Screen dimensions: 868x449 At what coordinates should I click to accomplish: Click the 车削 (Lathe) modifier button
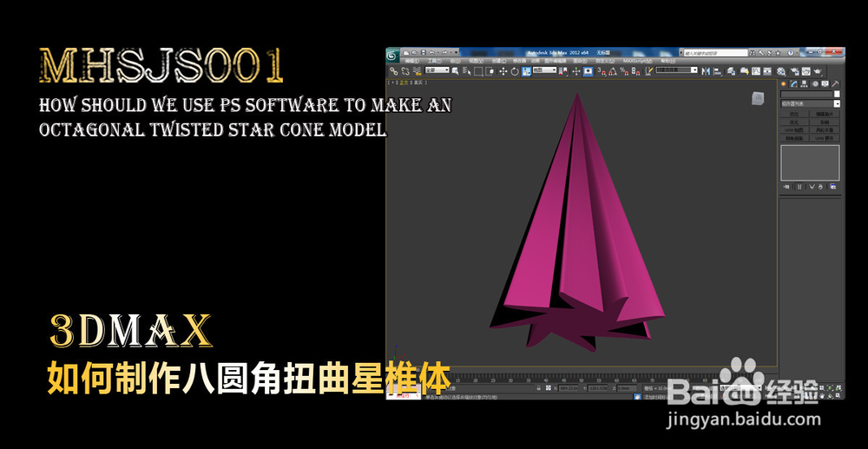pos(825,122)
